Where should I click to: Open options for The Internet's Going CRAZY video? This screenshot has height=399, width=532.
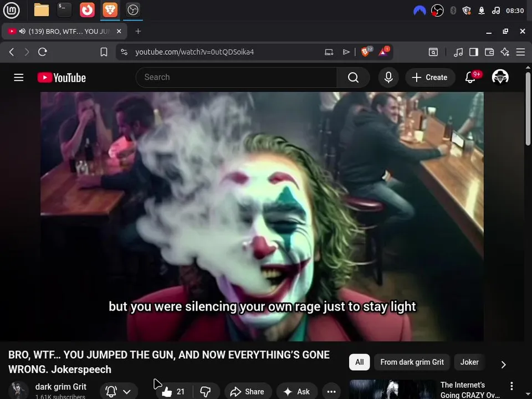(x=511, y=386)
